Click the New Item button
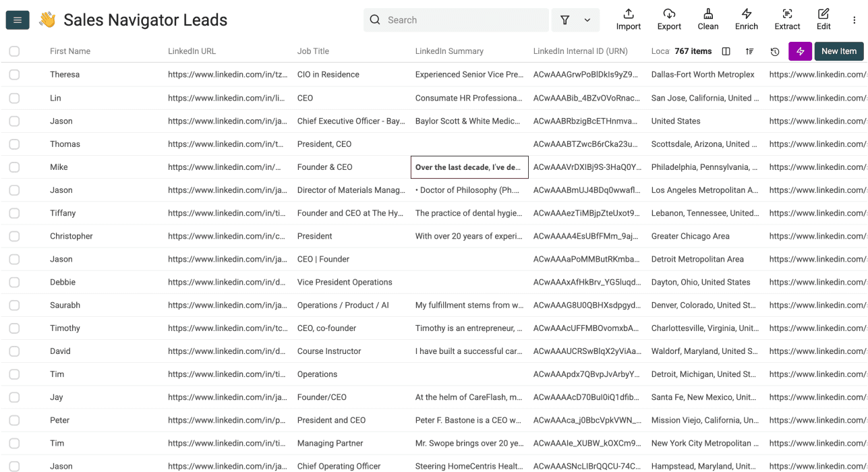868x472 pixels. 838,51
